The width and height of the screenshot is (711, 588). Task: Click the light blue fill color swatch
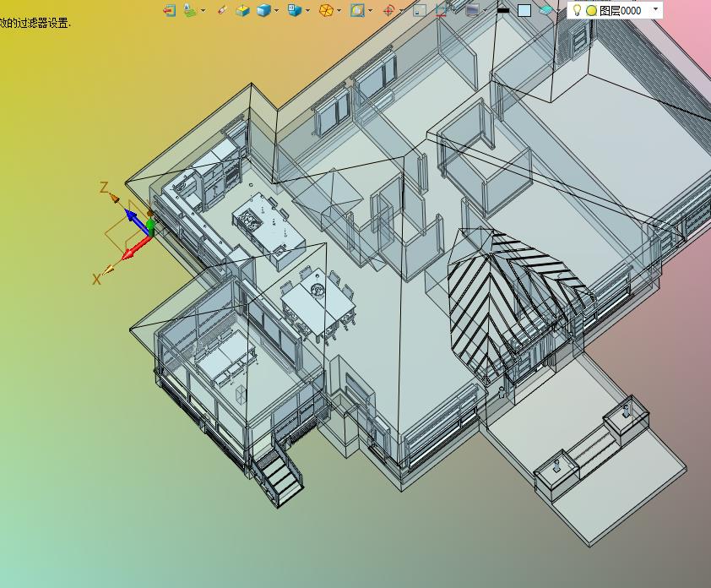click(x=524, y=10)
